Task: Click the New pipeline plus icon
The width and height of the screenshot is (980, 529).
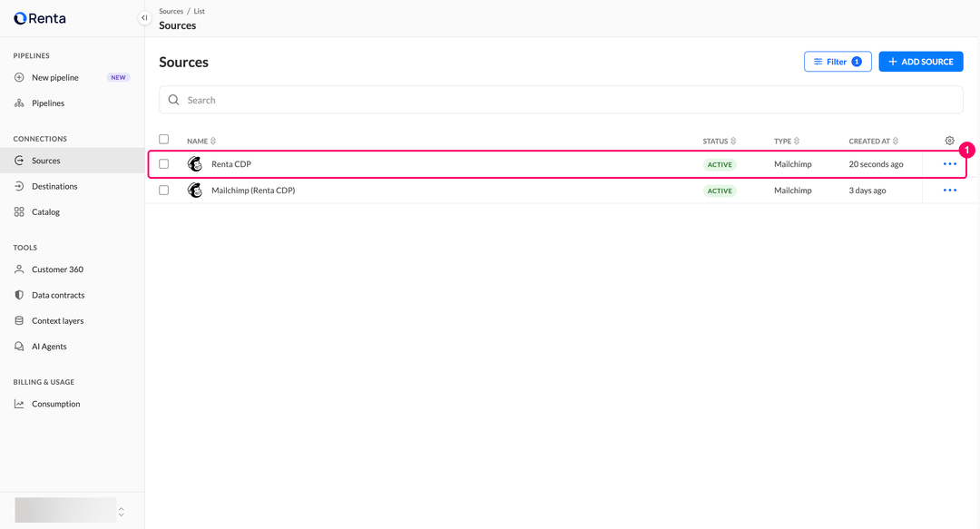Action: (19, 77)
